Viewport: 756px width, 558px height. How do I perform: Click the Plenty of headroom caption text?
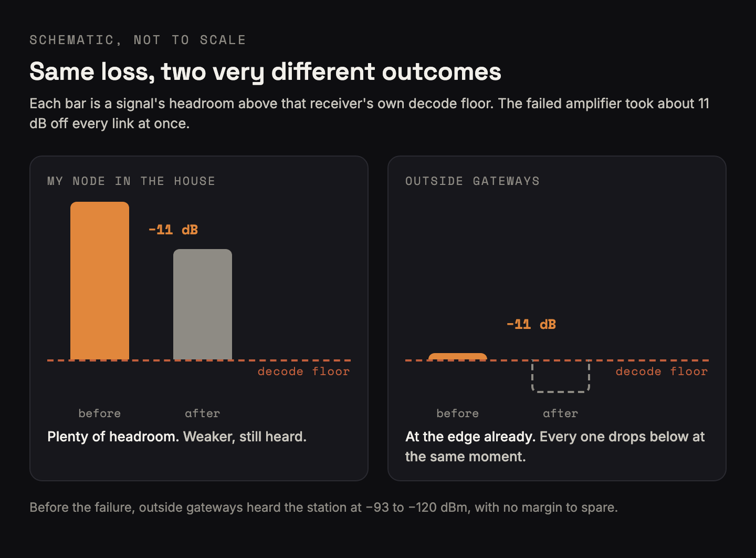pos(177,437)
